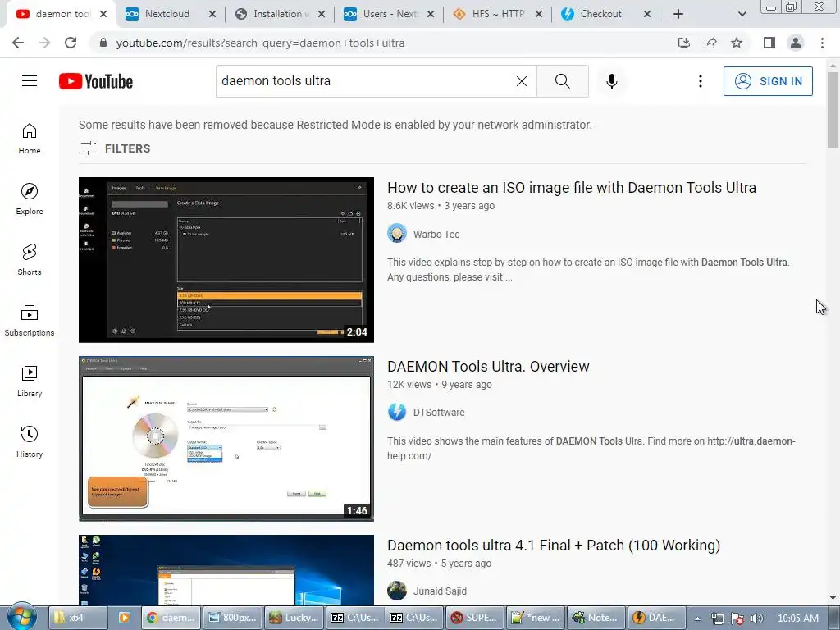Clear the search box with X
Image resolution: width=840 pixels, height=630 pixels.
[x=521, y=81]
